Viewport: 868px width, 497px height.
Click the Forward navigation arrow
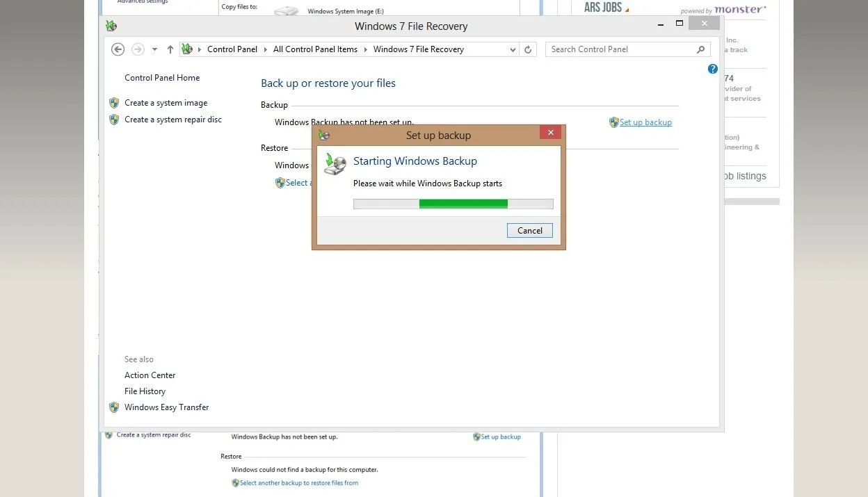tap(138, 49)
